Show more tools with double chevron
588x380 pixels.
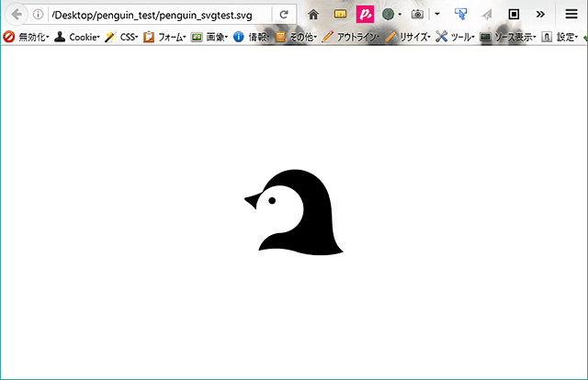pyautogui.click(x=540, y=15)
